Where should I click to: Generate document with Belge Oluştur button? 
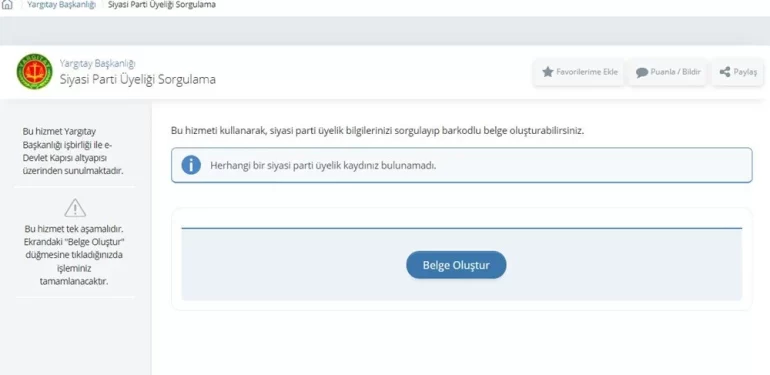tap(456, 265)
